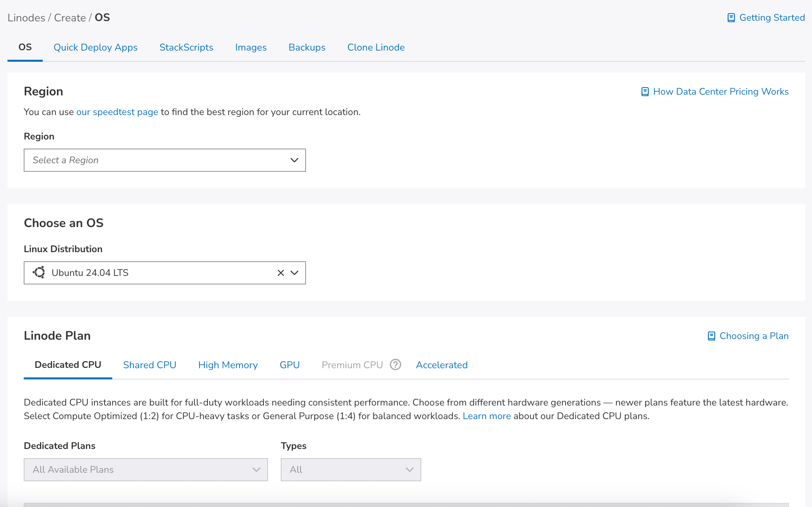The width and height of the screenshot is (812, 507).
Task: Click Learn more about Dedicated CPU plans
Action: (487, 416)
